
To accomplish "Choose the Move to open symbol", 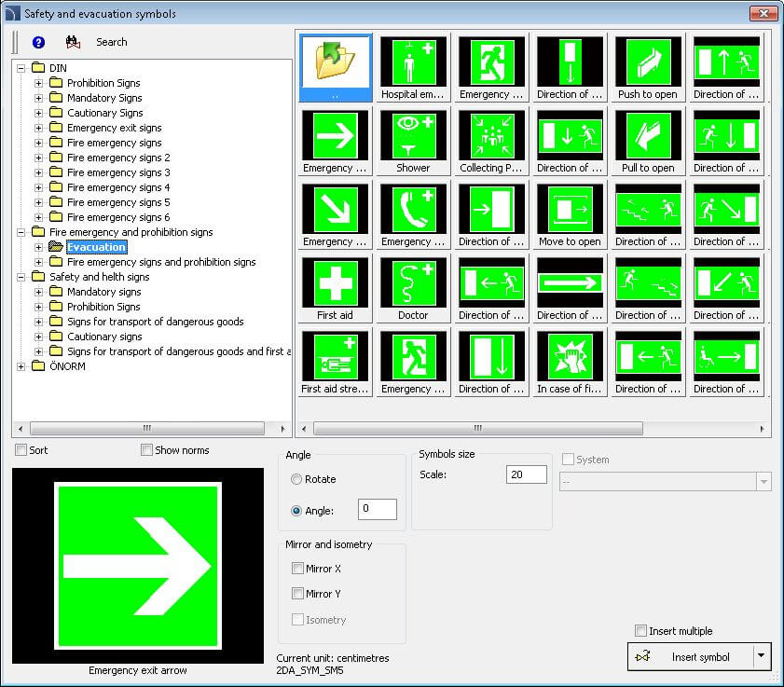I will (x=570, y=209).
